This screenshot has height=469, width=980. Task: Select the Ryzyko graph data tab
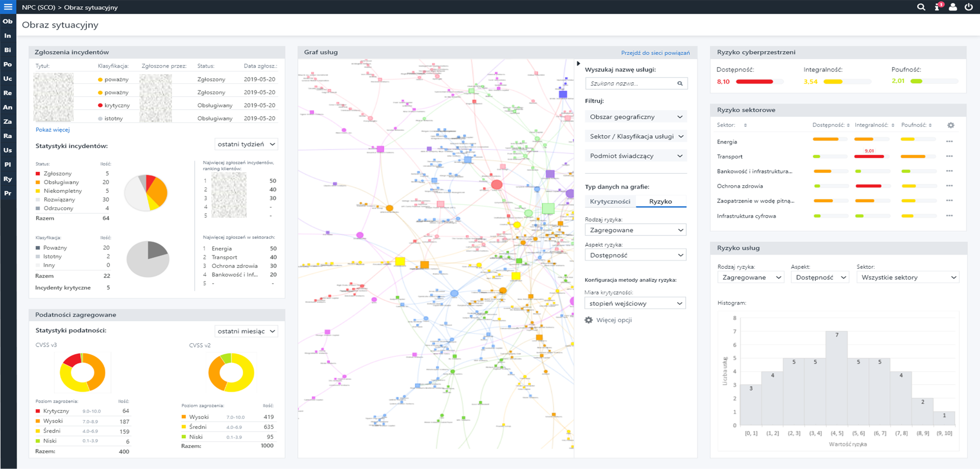click(x=660, y=201)
